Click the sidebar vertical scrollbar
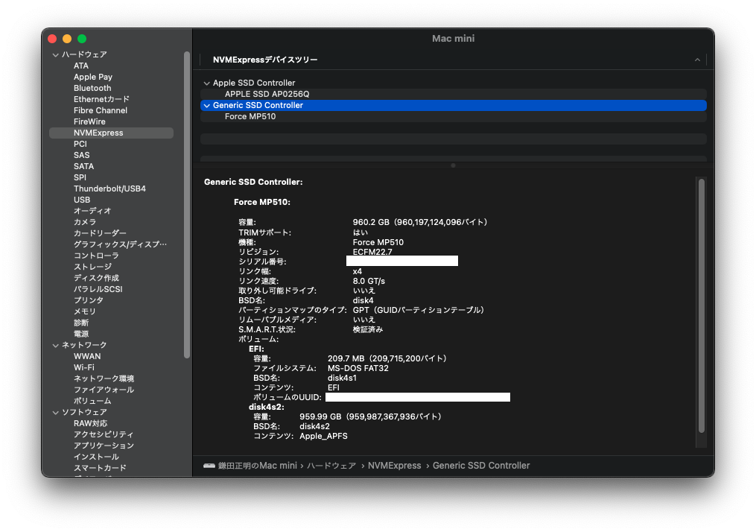The height and width of the screenshot is (532, 756). click(187, 201)
